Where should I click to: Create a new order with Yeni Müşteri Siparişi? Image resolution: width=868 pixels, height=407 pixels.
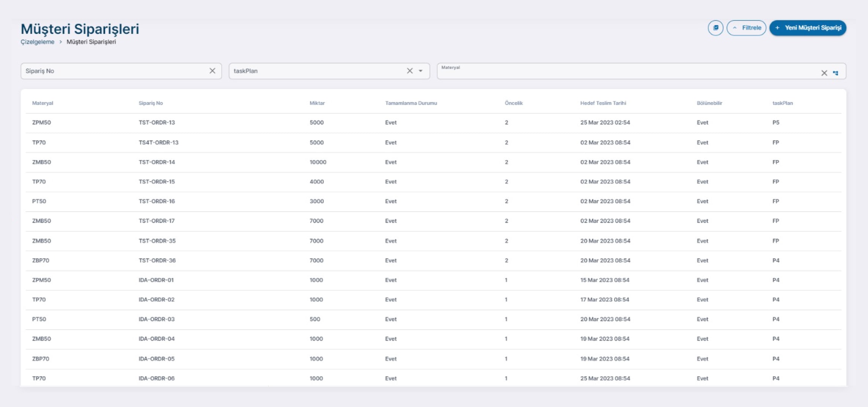(808, 28)
